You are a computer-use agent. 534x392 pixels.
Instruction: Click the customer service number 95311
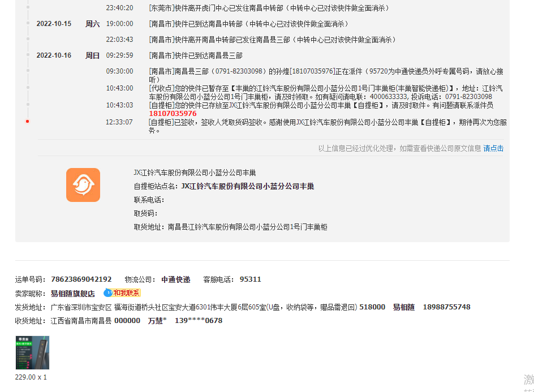pyautogui.click(x=250, y=279)
